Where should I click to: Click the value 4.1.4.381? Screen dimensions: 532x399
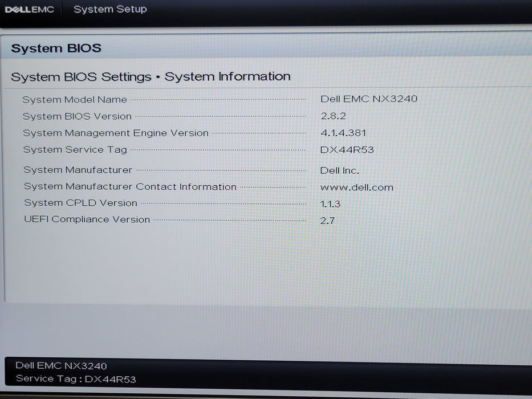pos(343,133)
